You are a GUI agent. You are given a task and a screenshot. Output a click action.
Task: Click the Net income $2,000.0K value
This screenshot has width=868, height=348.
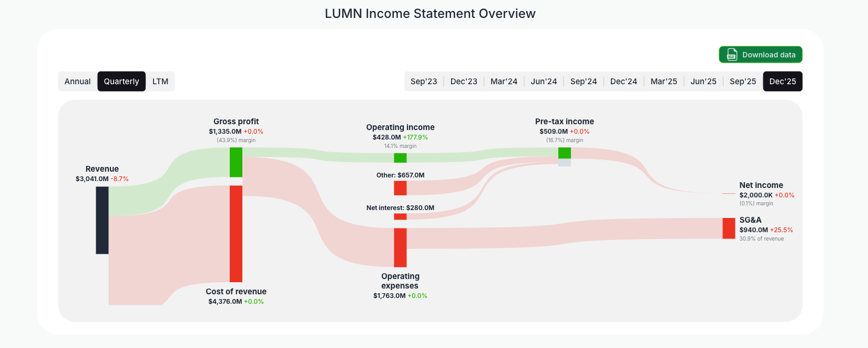[x=756, y=195]
